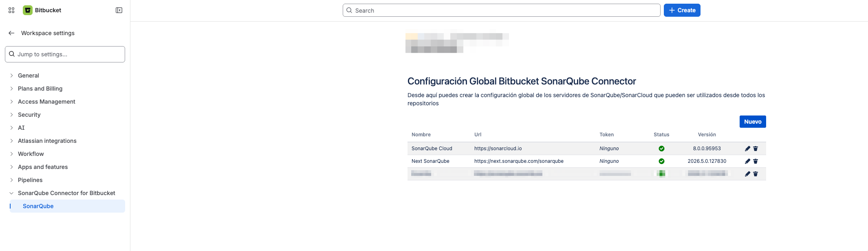Click the Bitbucket product name
868x251 pixels.
pos(48,10)
